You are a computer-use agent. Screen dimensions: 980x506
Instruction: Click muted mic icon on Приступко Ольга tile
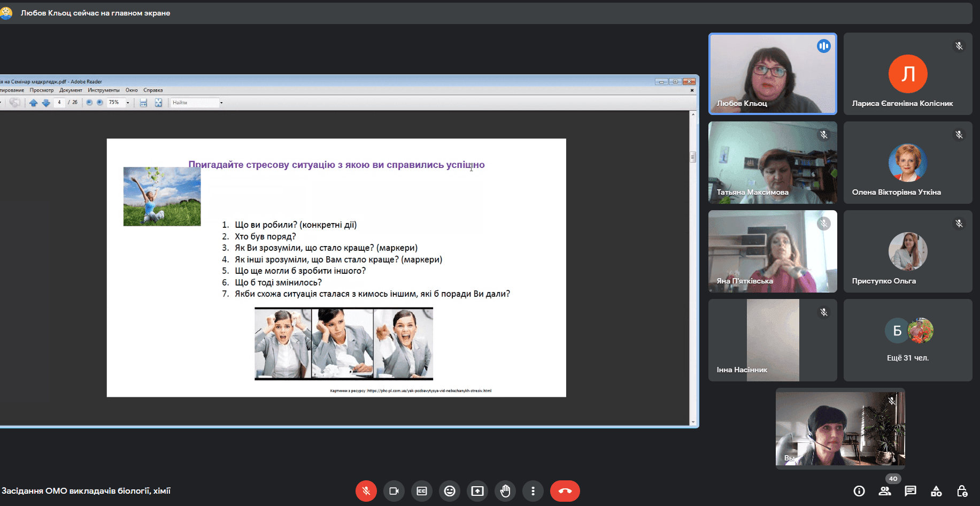[x=959, y=224]
